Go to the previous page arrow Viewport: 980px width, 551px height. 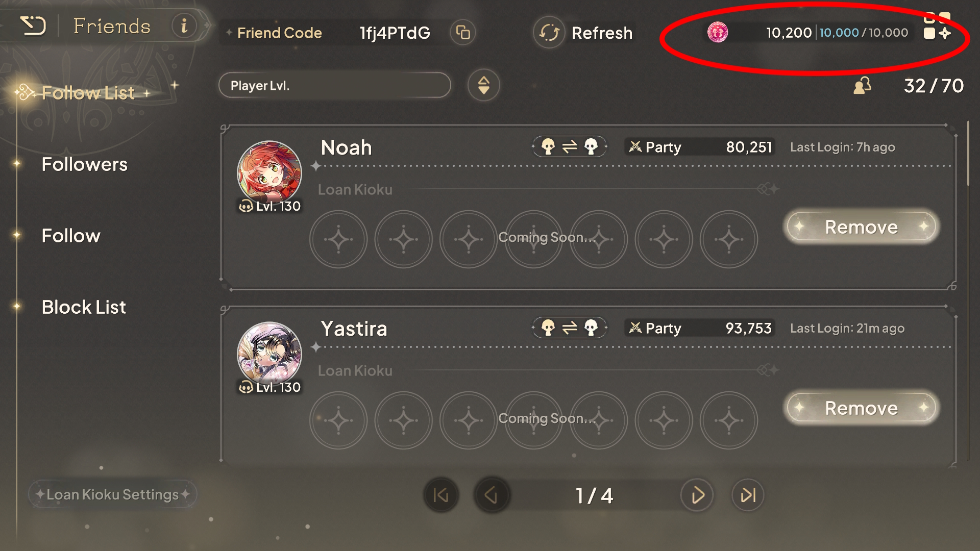tap(492, 495)
